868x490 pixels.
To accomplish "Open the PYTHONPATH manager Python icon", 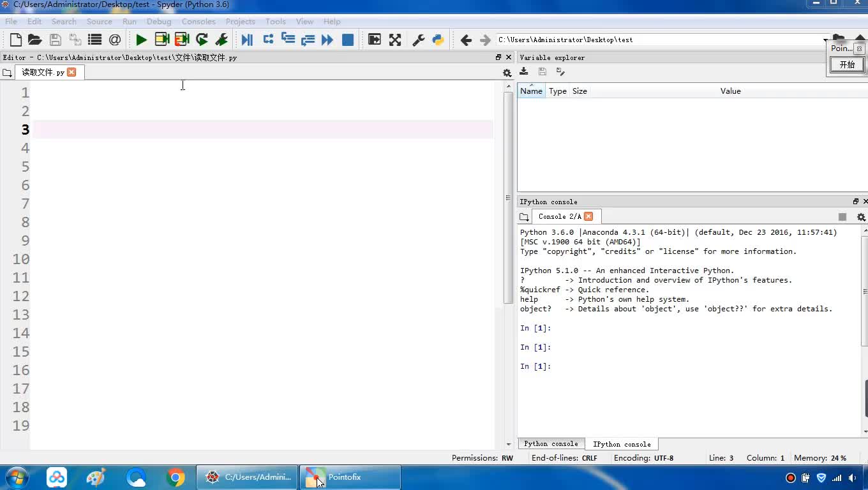I will [x=438, y=40].
